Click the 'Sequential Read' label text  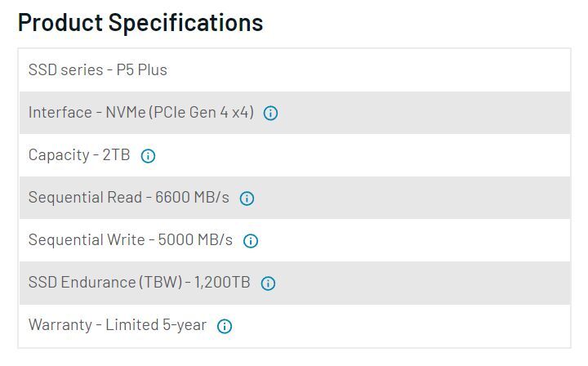83,198
